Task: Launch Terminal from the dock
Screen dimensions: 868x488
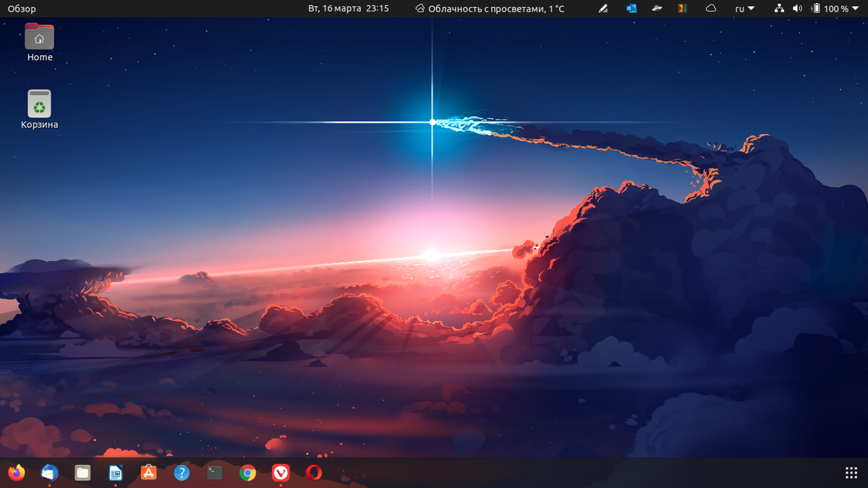Action: (215, 473)
